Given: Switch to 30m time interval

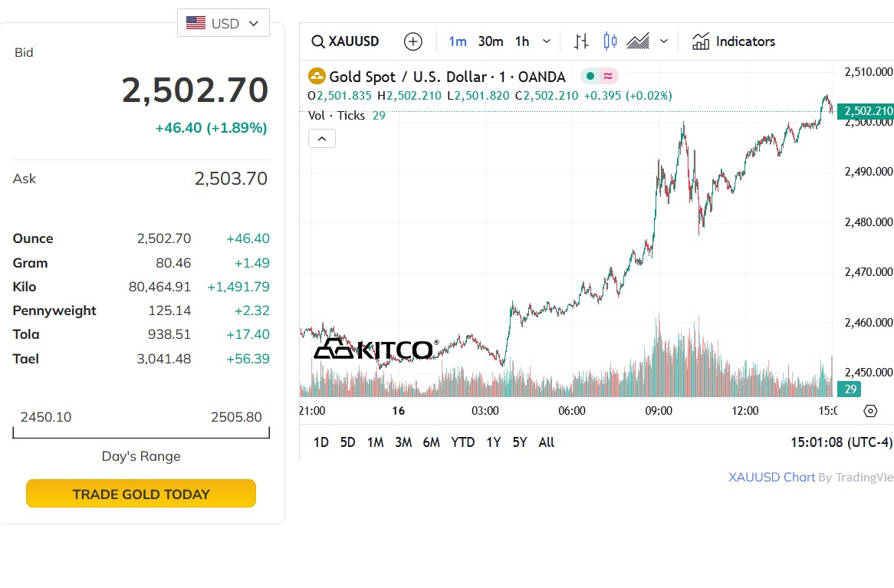Looking at the screenshot, I should tap(491, 41).
